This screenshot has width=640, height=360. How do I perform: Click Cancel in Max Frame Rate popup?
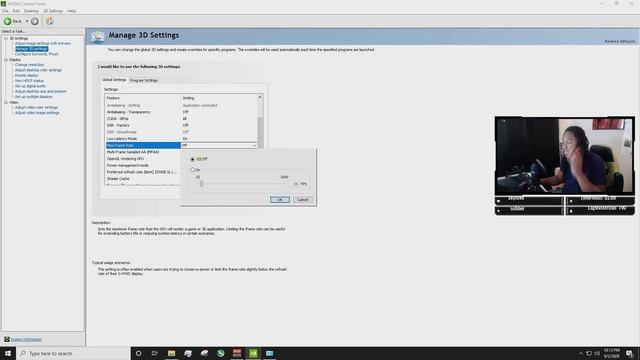[x=303, y=200]
